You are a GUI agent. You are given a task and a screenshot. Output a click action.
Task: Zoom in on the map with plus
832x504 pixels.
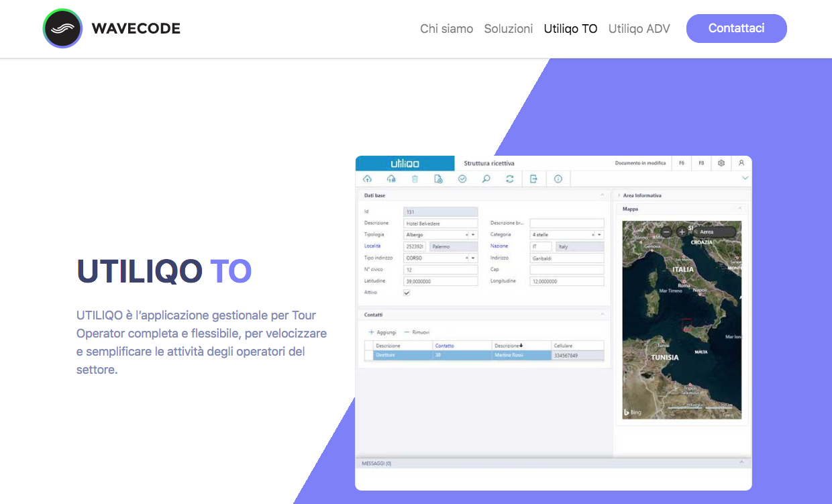pyautogui.click(x=682, y=232)
